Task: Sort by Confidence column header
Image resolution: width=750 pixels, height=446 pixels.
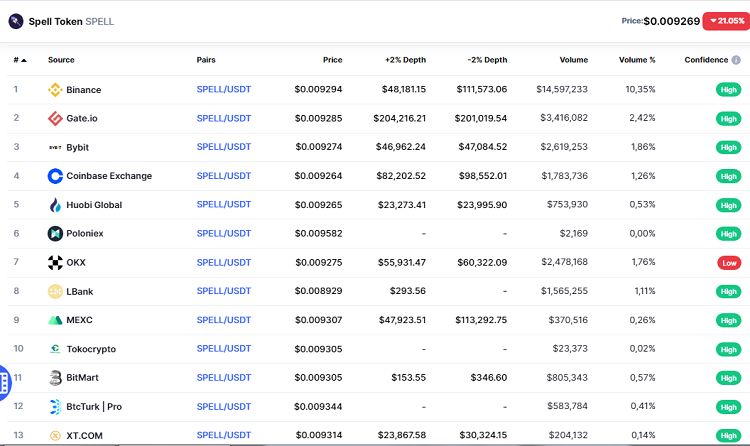Action: tap(710, 60)
